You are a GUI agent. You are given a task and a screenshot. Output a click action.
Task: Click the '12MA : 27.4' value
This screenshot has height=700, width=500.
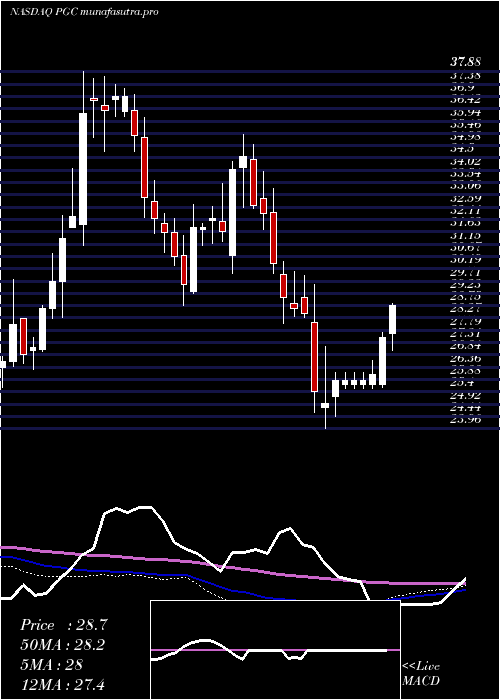pos(62,684)
